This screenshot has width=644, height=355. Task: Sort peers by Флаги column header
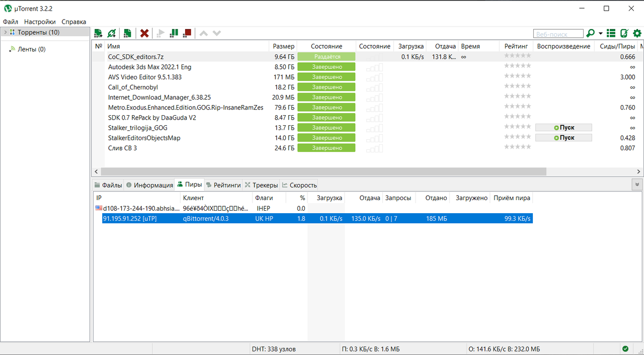click(269, 198)
